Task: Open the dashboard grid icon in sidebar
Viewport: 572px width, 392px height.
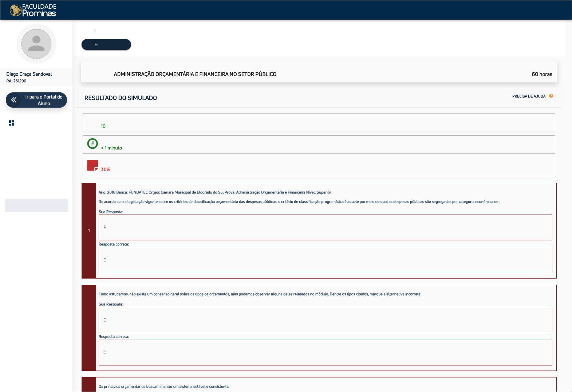Action: pos(11,123)
